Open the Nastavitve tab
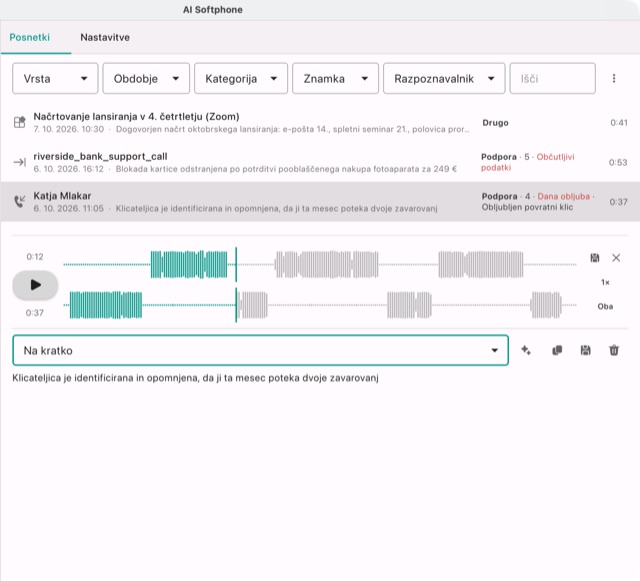The width and height of the screenshot is (640, 581). tap(105, 37)
